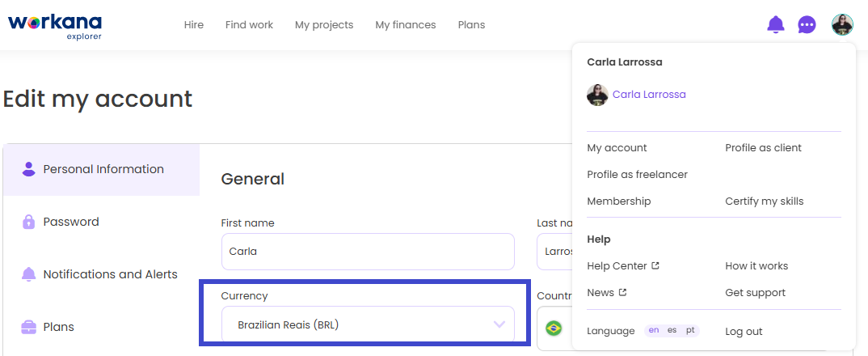Click Carla Larrossa's small avatar in dropdown

(x=597, y=95)
